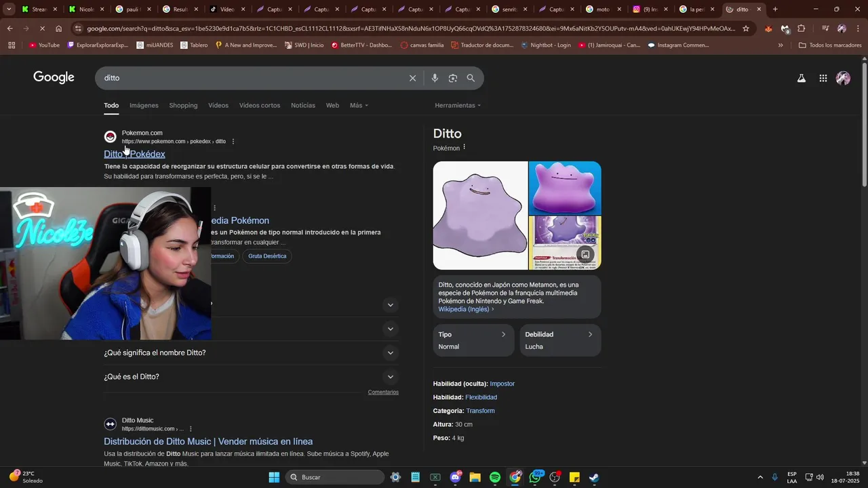The height and width of the screenshot is (488, 868).
Task: Open more options for Ditto knowledge panel
Action: pyautogui.click(x=465, y=148)
